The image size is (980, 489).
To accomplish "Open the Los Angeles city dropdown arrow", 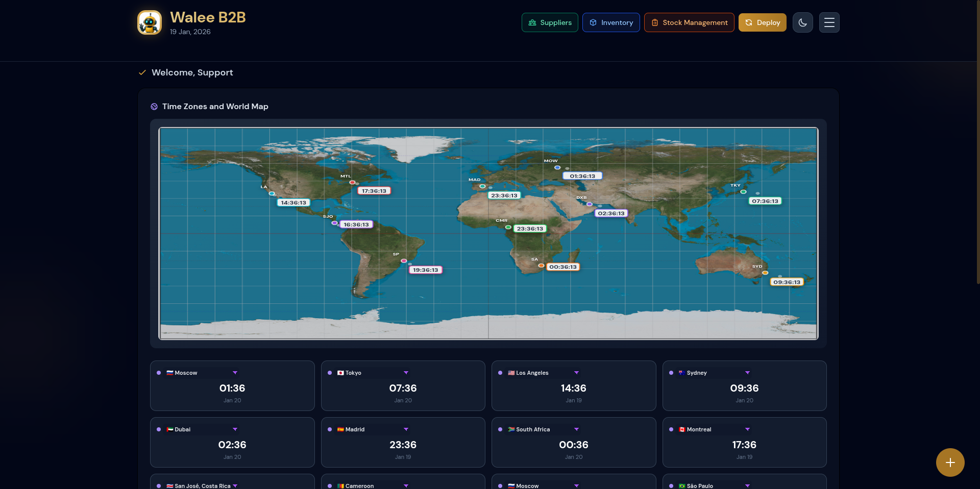I will click(x=576, y=373).
